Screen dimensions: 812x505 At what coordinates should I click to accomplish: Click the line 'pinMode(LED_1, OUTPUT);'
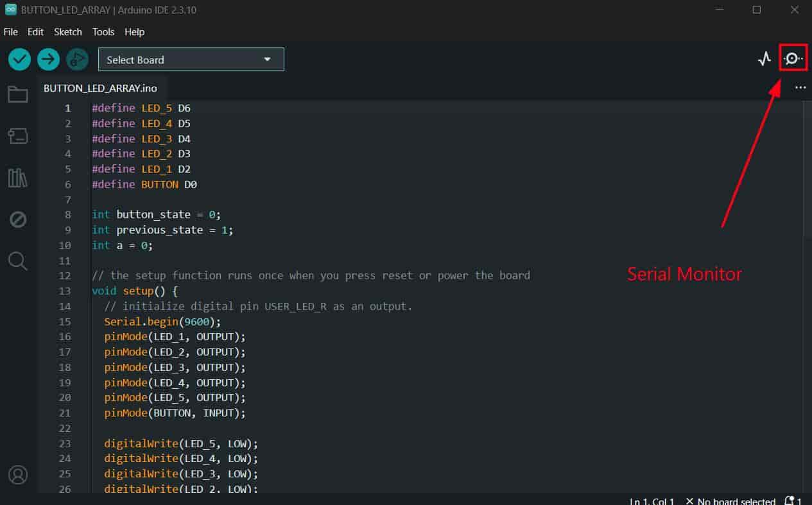tap(175, 337)
